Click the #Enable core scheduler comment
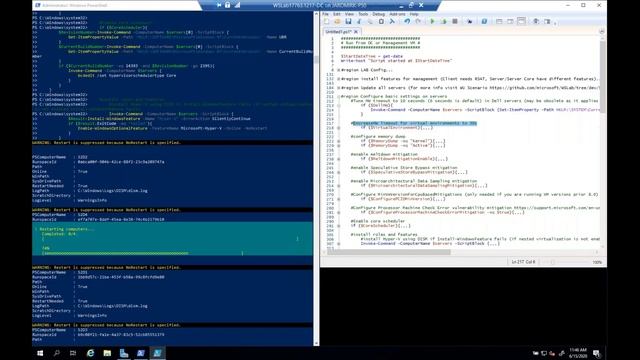640x360 pixels. pyautogui.click(x=378, y=221)
